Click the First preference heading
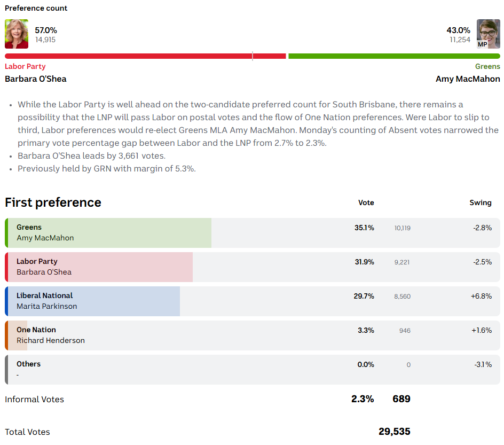Image resolution: width=504 pixels, height=445 pixels. pos(53,202)
